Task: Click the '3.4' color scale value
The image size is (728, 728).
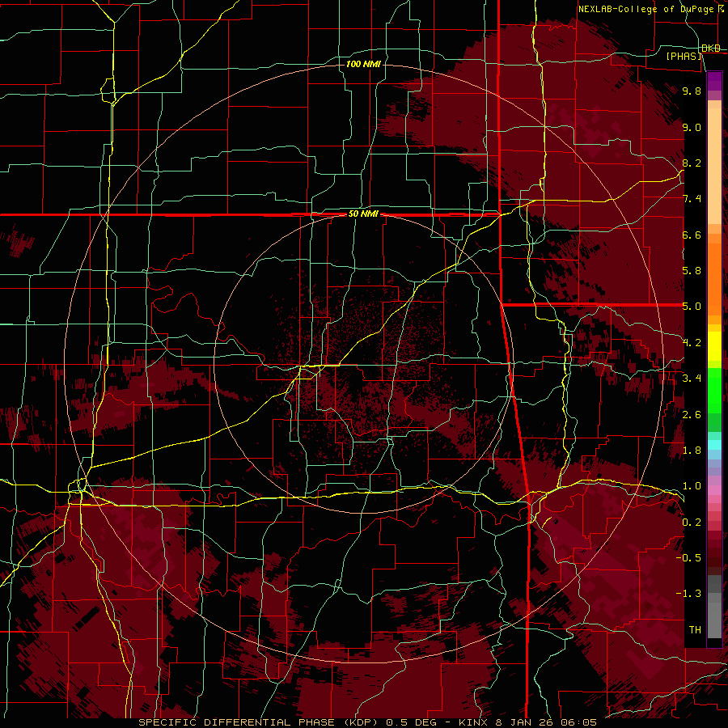Action: (x=692, y=379)
